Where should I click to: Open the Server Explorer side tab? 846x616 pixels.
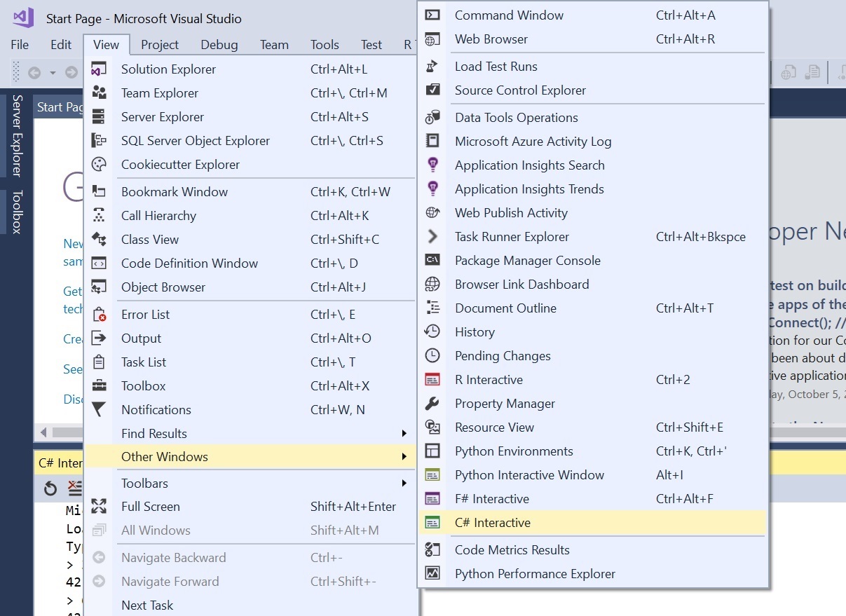17,135
